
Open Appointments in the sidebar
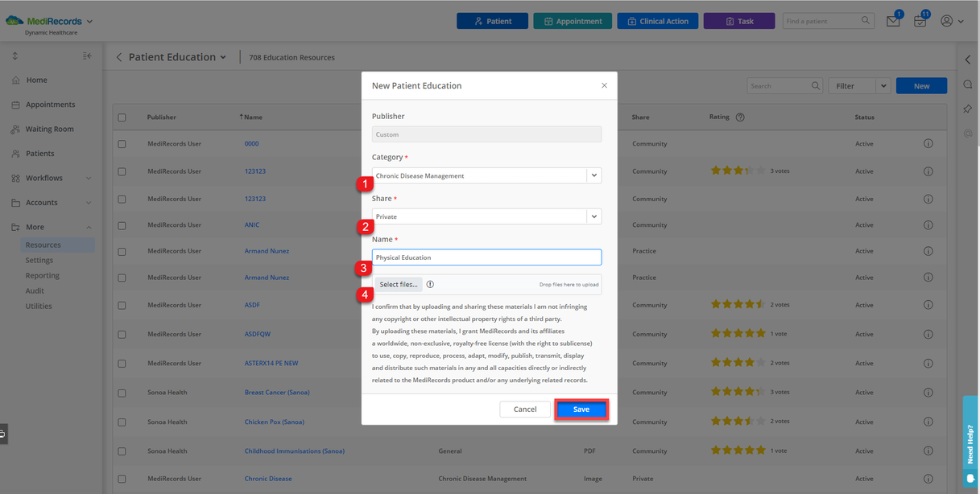50,105
